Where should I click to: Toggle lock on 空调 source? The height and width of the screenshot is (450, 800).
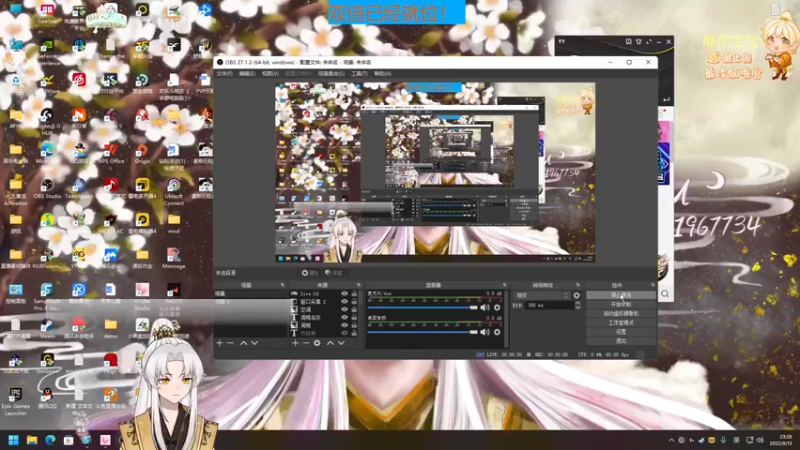tap(354, 309)
